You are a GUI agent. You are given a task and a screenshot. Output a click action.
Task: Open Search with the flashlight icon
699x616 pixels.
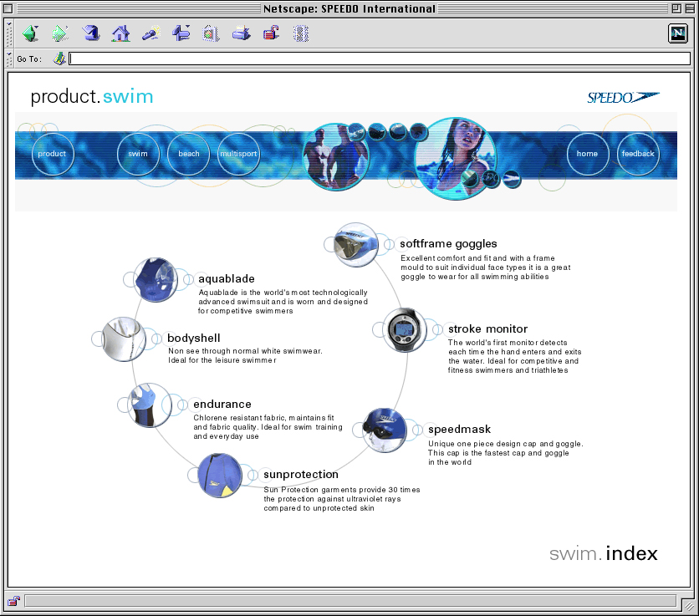151,33
